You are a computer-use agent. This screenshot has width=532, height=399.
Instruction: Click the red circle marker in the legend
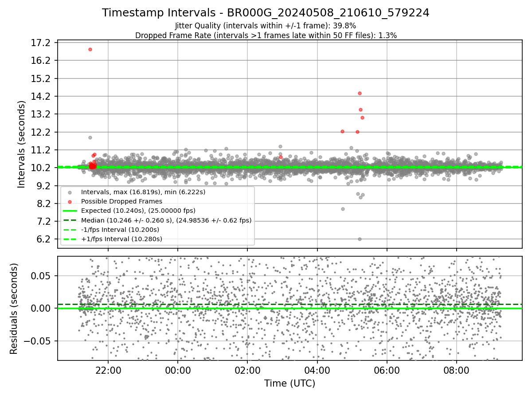point(70,202)
